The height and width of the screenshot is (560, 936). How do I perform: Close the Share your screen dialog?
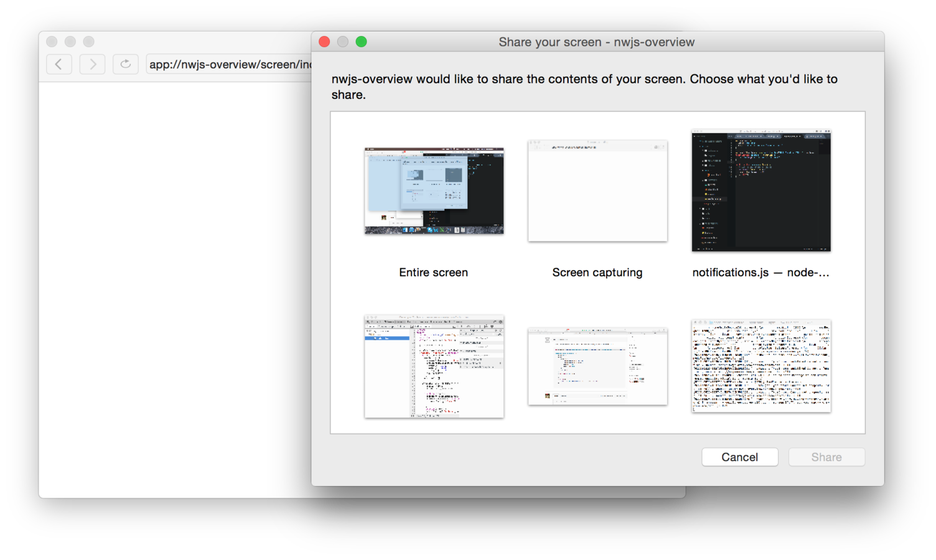coord(324,42)
